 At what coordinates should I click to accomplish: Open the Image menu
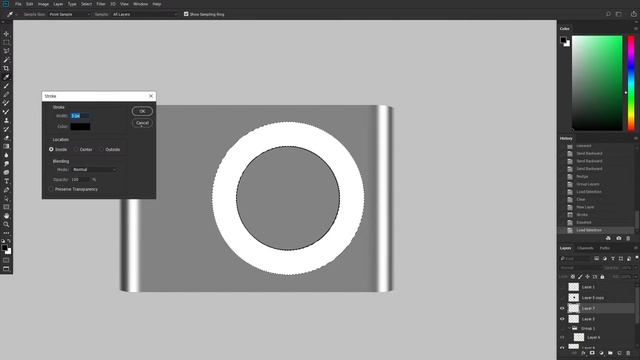pos(43,4)
